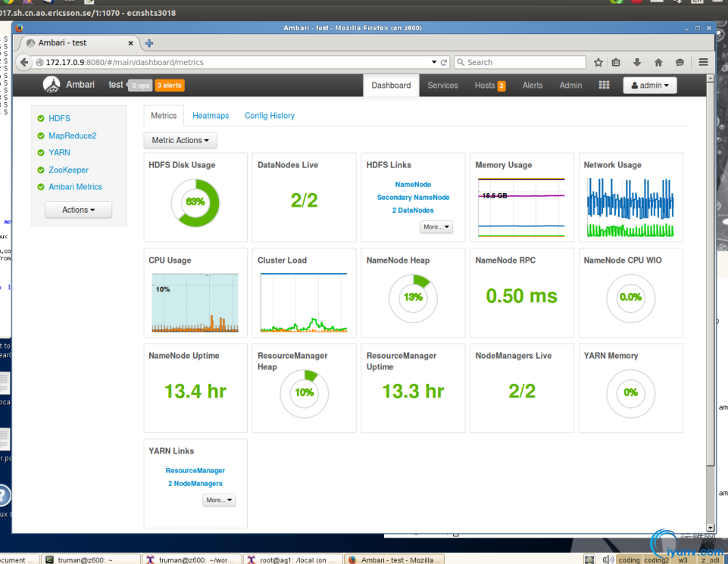Open the Services nav tab
The image size is (728, 564).
coord(442,86)
